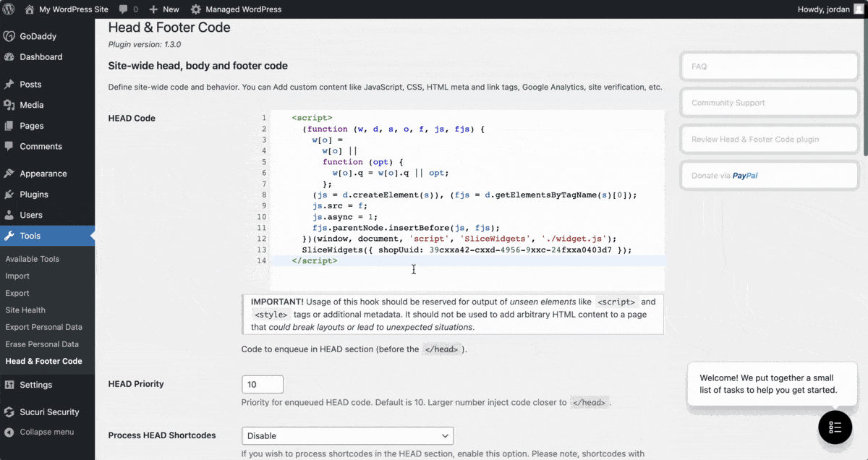Open the Process HEAD Shortcodes dropdown
The height and width of the screenshot is (460, 868).
[347, 435]
